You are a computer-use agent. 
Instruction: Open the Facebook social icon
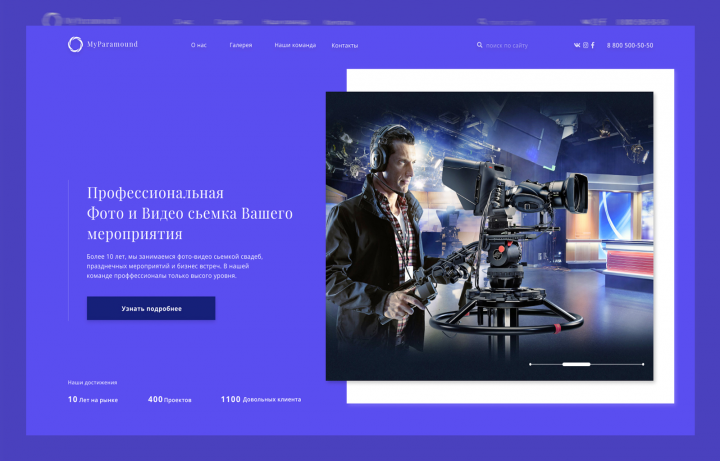click(x=593, y=45)
